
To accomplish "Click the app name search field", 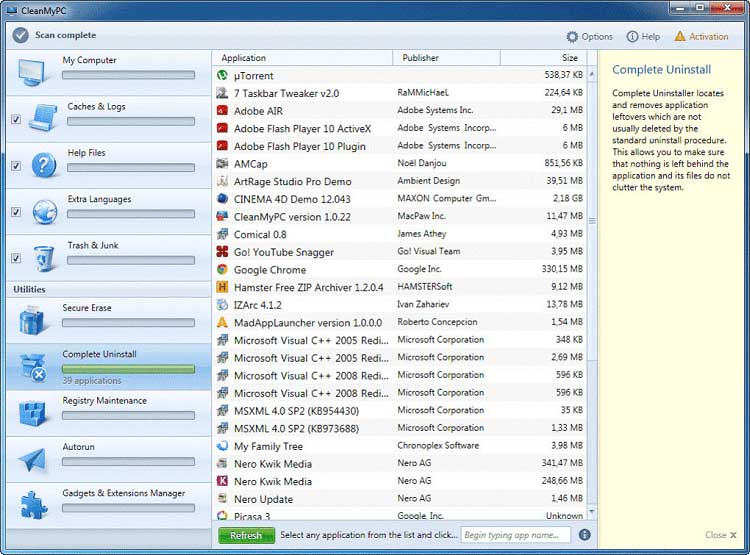I will coord(516,535).
